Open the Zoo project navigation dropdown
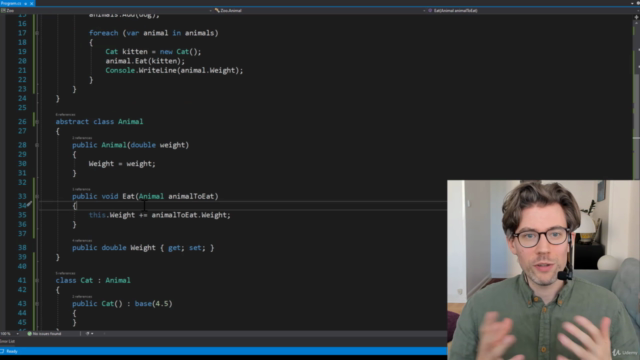640x360 pixels. pos(106,11)
